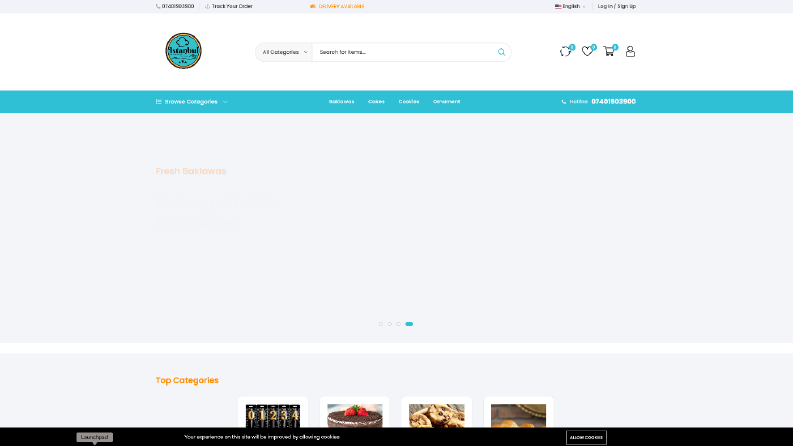Click the Allow Cookies button
This screenshot has height=446, width=793.
pos(586,437)
